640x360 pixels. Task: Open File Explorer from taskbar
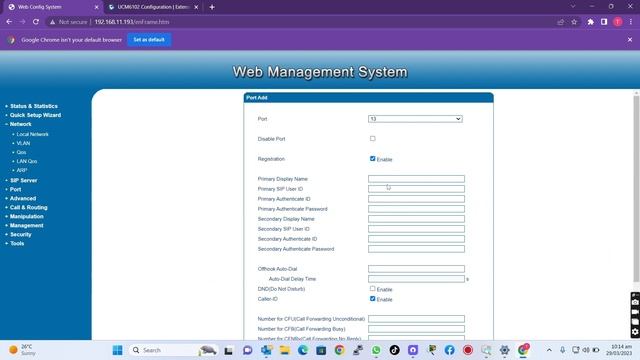[x=284, y=350]
